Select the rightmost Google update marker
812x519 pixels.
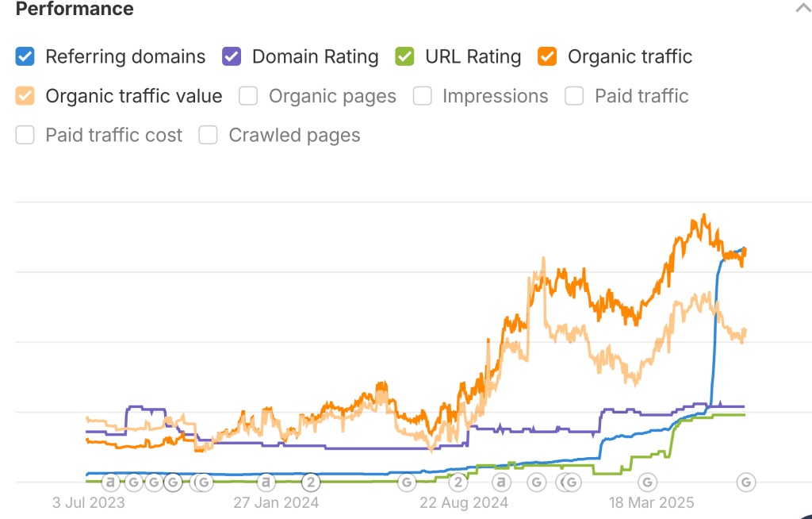click(745, 482)
